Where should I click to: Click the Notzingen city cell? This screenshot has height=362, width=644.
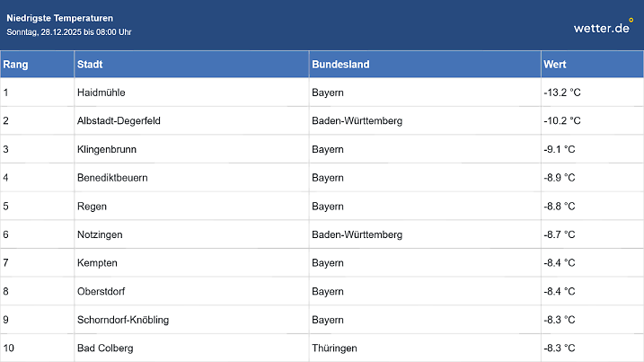tap(100, 234)
